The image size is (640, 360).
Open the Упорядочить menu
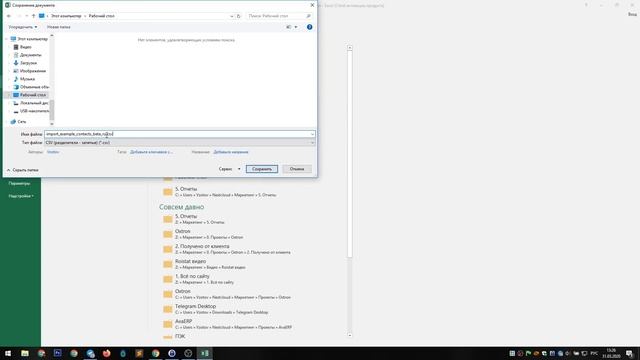tap(23, 27)
